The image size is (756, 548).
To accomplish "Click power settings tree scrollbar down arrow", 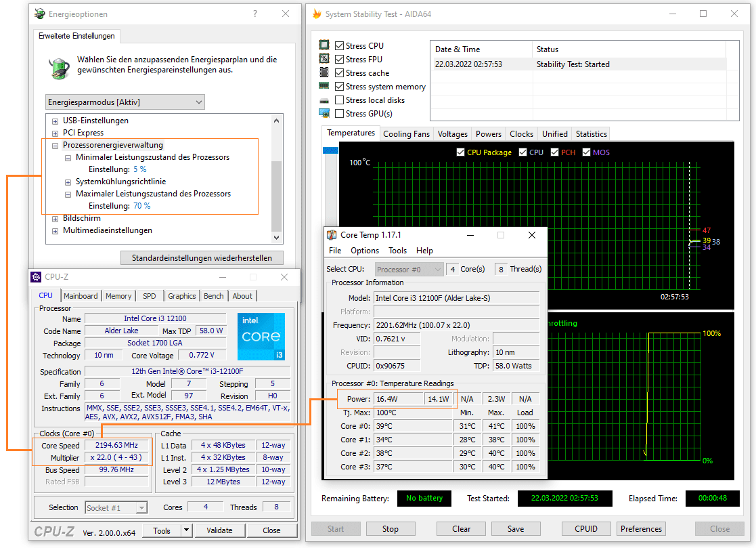I will [276, 237].
